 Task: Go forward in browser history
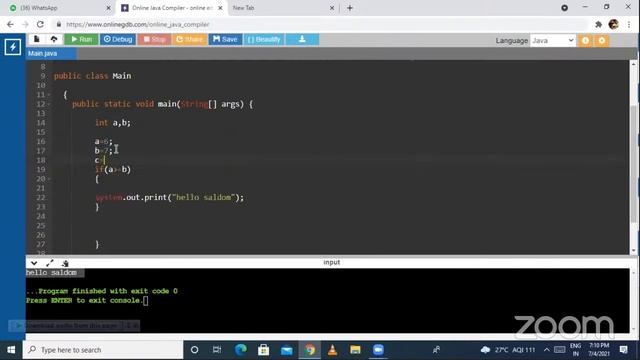pos(25,24)
